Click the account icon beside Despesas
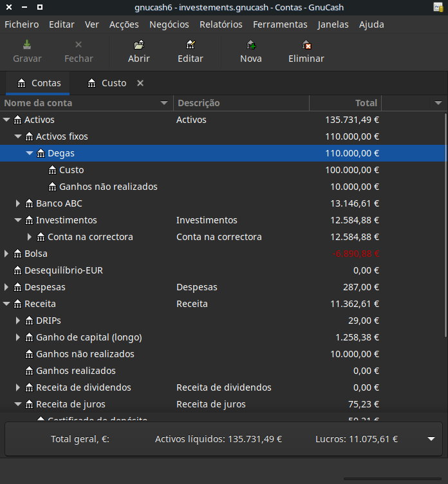This screenshot has height=484, width=448. (x=18, y=287)
